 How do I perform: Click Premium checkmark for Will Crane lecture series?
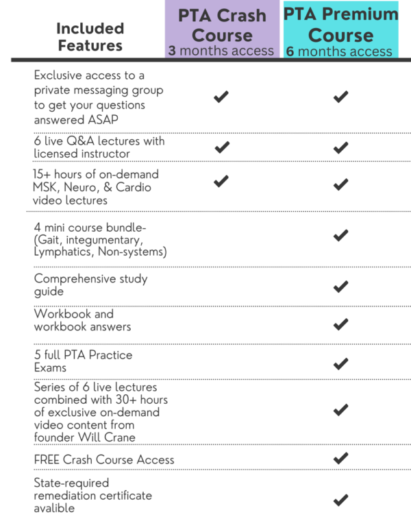pos(340,410)
